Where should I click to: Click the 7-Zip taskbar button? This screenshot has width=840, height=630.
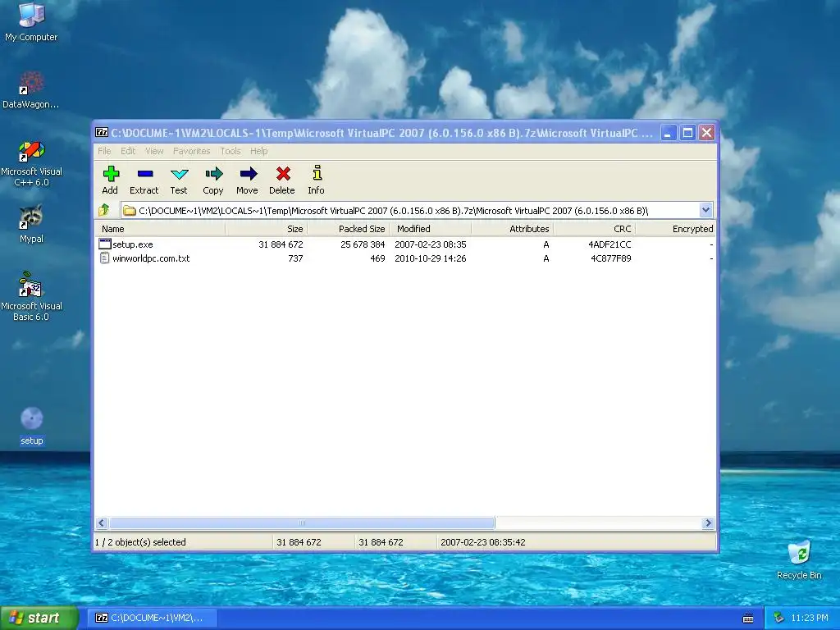pos(153,618)
